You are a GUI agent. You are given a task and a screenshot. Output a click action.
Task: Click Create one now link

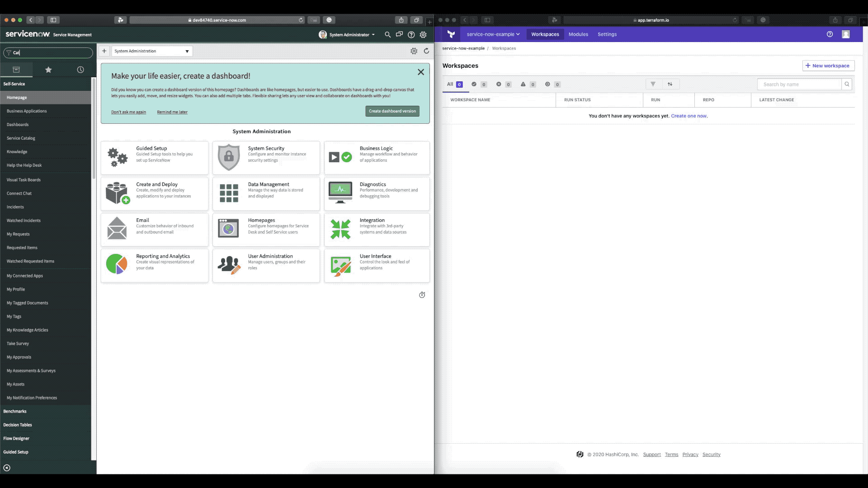(x=689, y=116)
